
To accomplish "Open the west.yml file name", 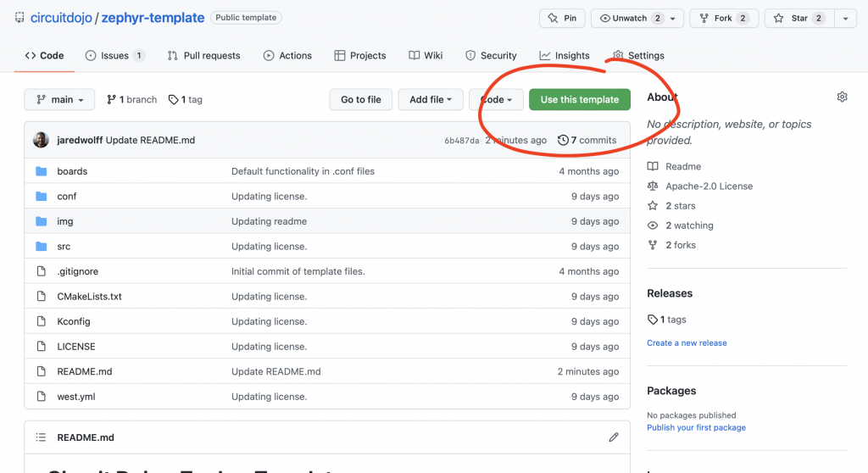I will pos(75,397).
